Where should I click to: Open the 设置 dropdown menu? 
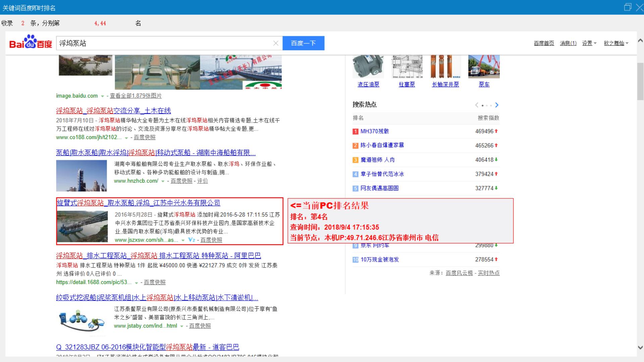point(589,43)
